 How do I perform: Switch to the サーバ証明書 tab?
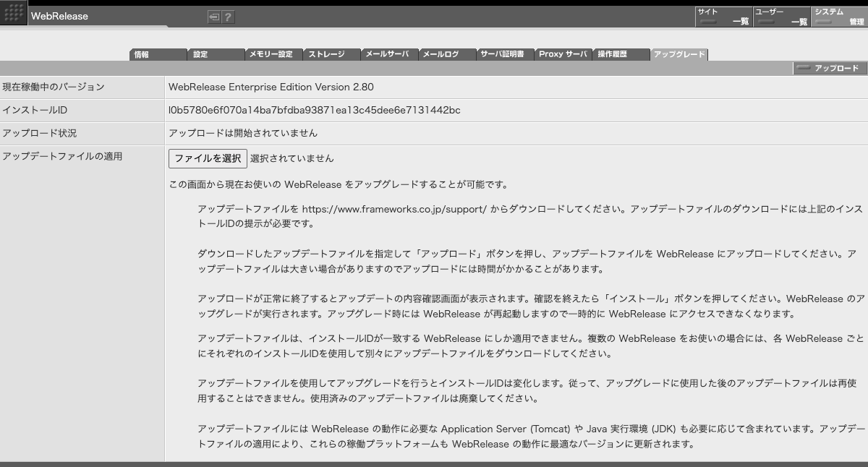(506, 54)
